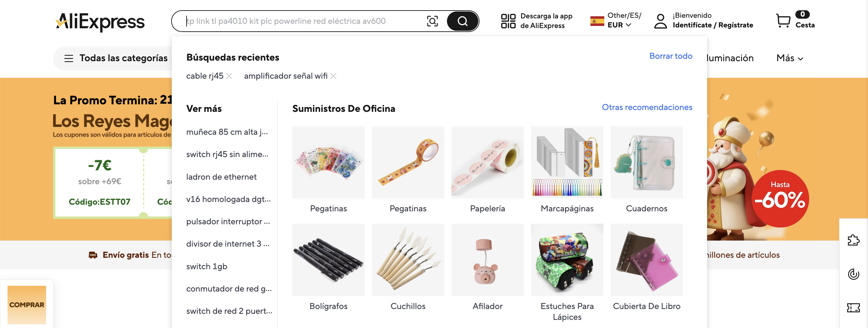This screenshot has width=868, height=328.
Task: Expand the Más menu
Action: (x=790, y=58)
